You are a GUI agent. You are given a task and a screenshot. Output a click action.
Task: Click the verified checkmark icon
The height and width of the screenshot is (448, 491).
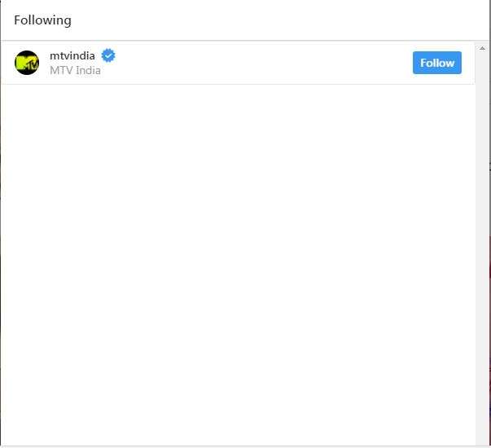coord(108,55)
